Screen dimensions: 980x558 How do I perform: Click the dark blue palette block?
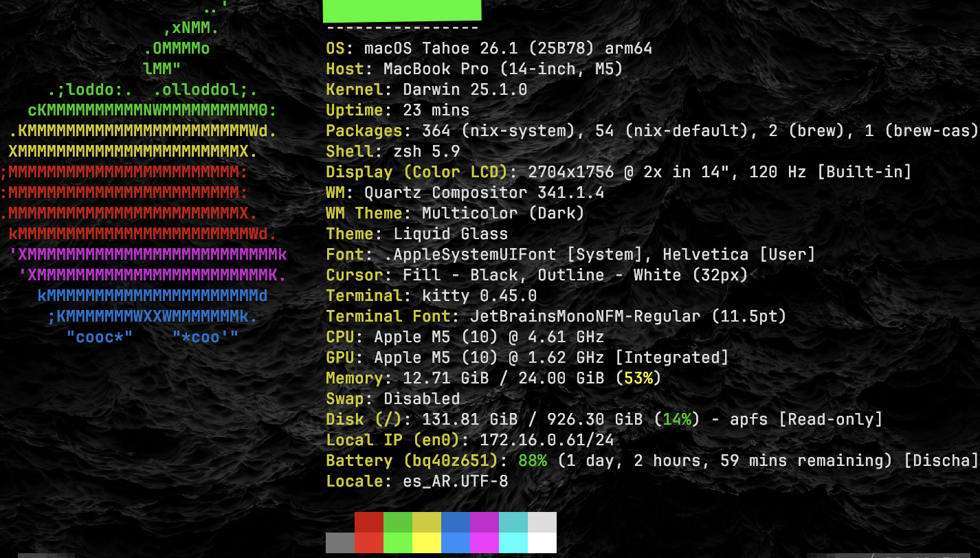click(456, 522)
